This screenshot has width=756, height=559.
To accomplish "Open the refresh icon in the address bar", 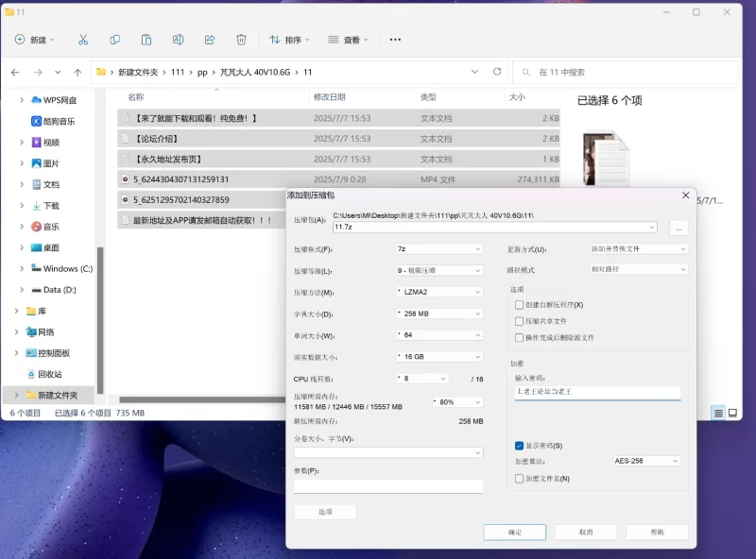I will click(x=497, y=72).
